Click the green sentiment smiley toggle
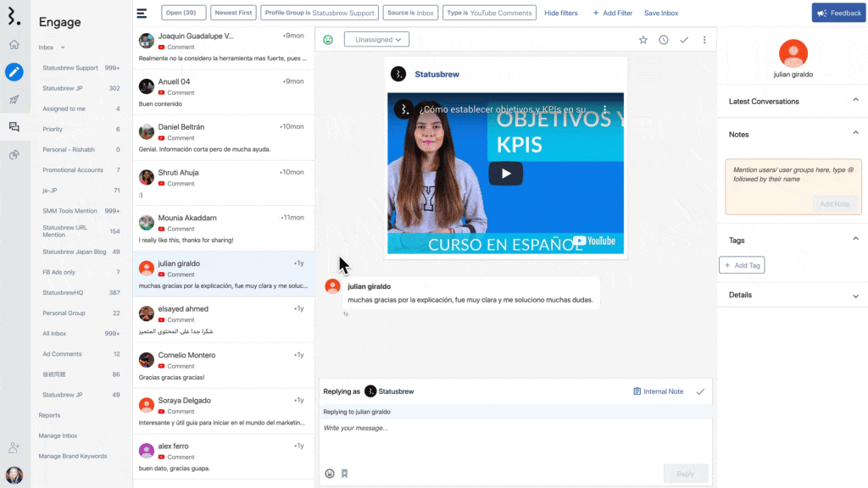The height and width of the screenshot is (488, 868). [328, 40]
